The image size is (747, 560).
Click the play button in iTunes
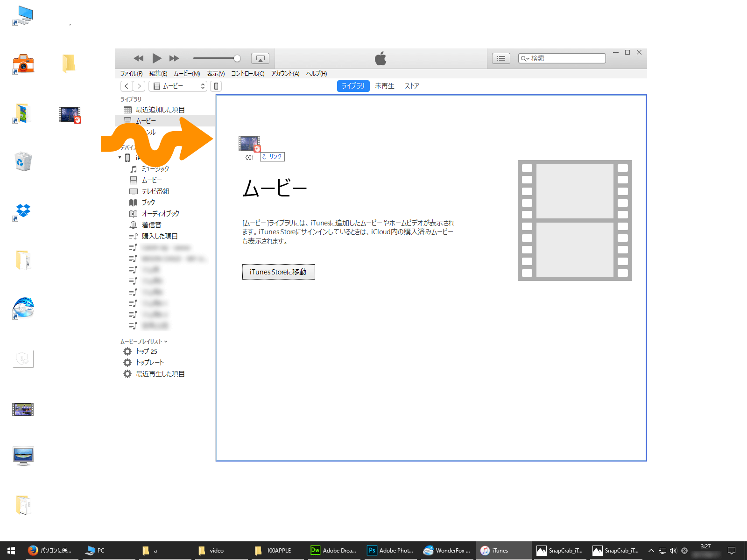157,58
